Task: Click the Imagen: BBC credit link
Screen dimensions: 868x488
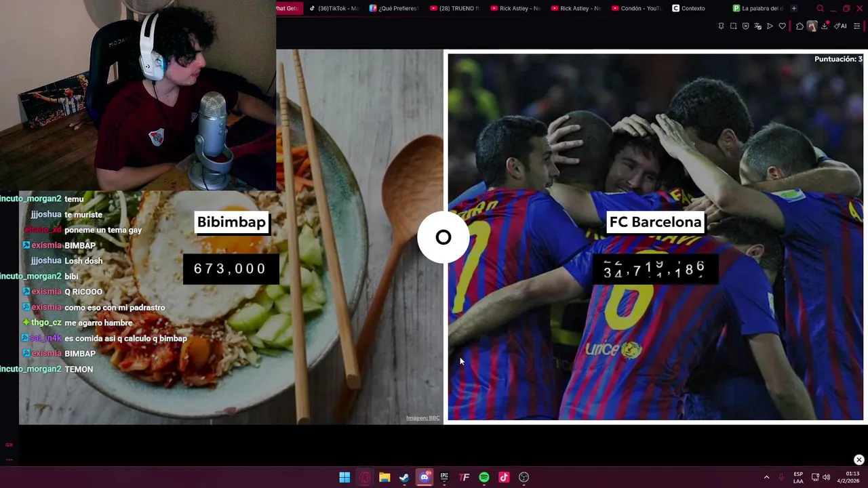Action: (x=422, y=418)
